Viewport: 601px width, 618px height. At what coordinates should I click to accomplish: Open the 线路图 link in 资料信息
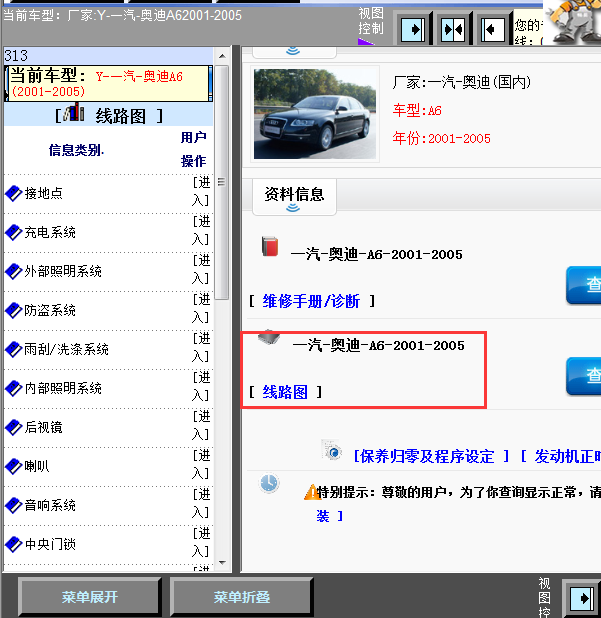click(285, 392)
